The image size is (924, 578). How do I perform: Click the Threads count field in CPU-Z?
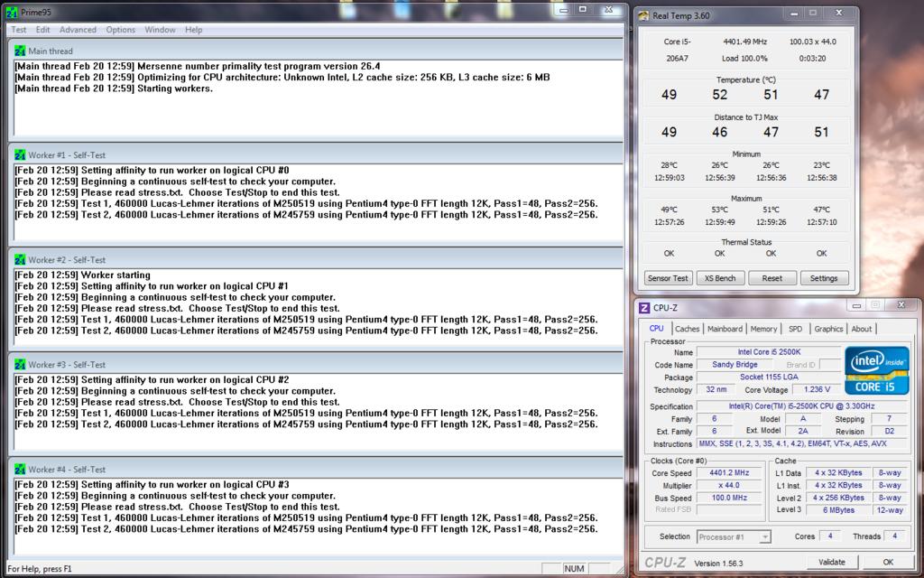(x=894, y=536)
